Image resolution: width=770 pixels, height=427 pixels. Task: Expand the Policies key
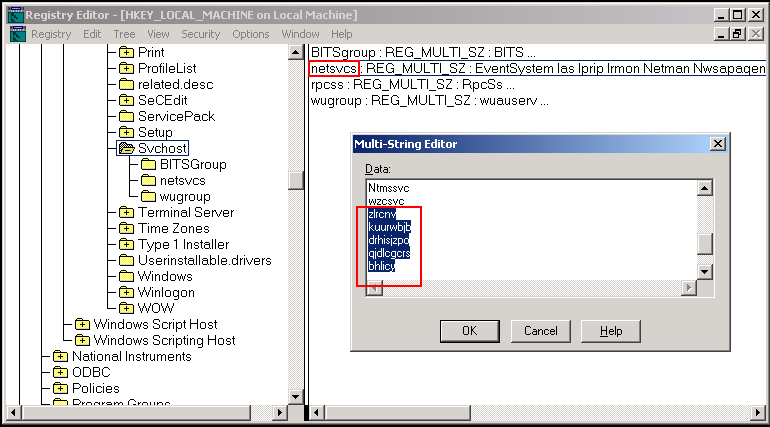click(60, 388)
